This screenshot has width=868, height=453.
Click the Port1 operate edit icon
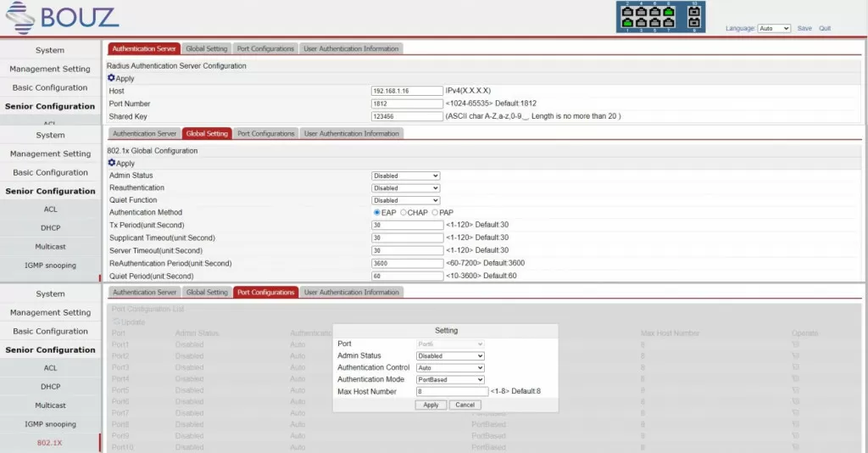pyautogui.click(x=795, y=344)
